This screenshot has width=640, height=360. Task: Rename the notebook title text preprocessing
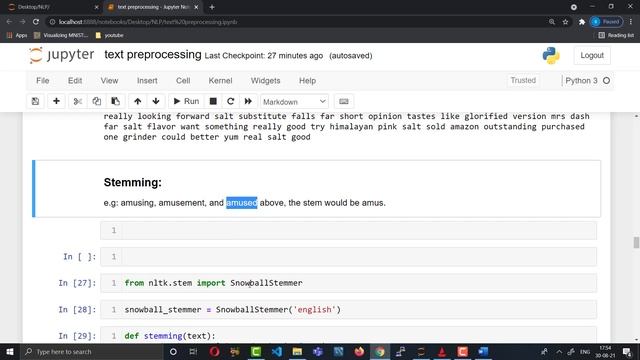pos(153,55)
